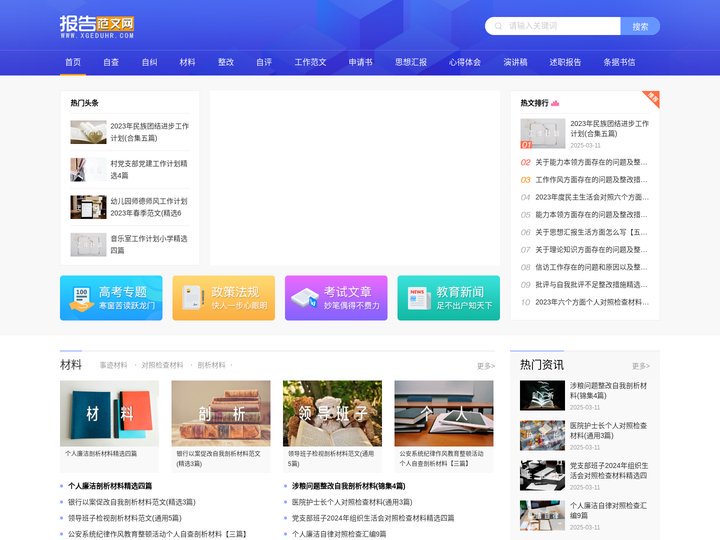Open list link 领导班子检视剖析材料范文(通用5篇)
Screen dimensions: 720x540
coord(124,518)
